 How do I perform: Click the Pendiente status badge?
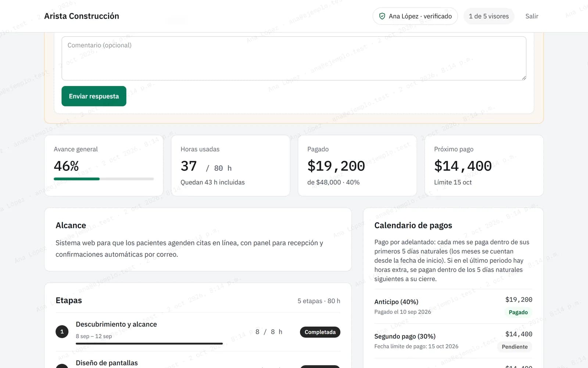[x=514, y=347]
